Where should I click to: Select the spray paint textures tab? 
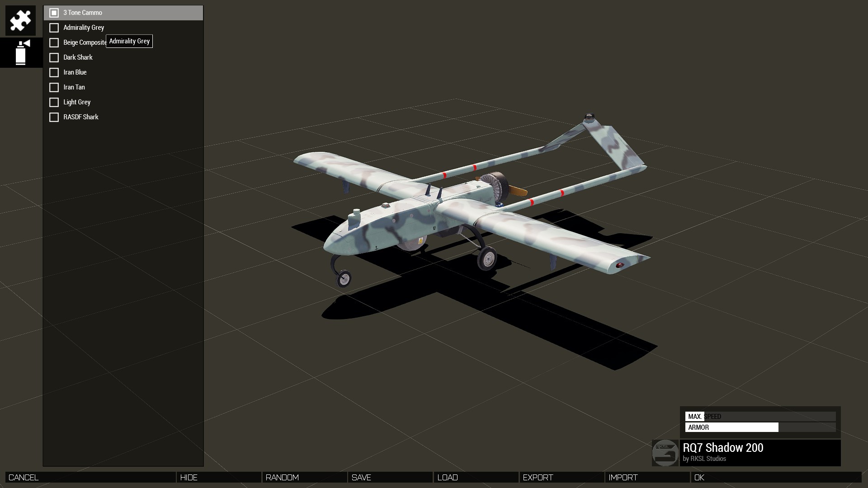coord(21,53)
